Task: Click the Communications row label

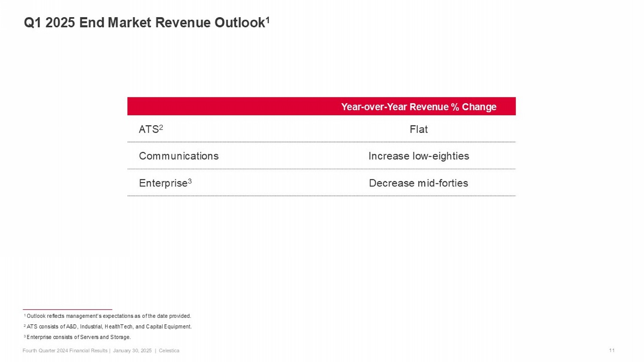Action: click(x=179, y=156)
